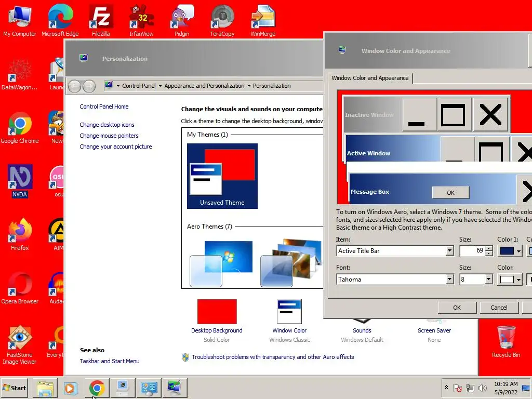
Task: Select the Architecture Aero theme thumbnail
Action: point(291,262)
